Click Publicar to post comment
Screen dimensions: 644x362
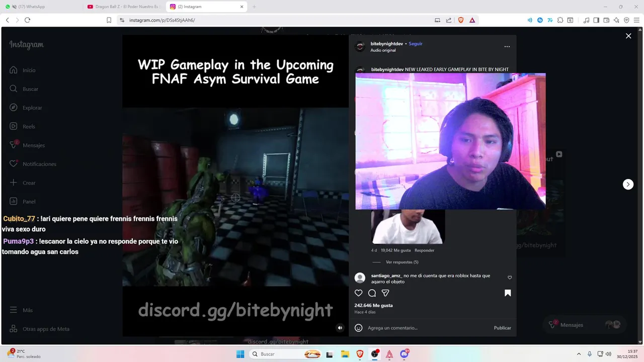(x=502, y=328)
